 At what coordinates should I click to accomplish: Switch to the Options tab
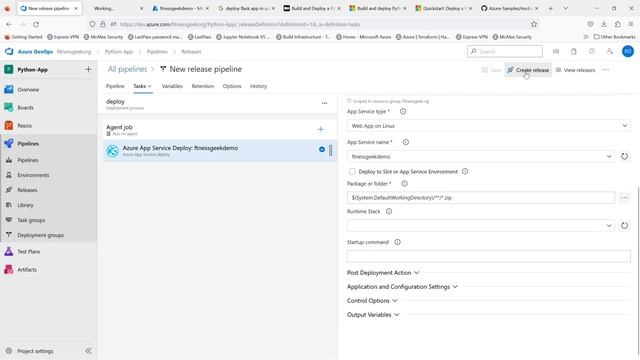(232, 86)
